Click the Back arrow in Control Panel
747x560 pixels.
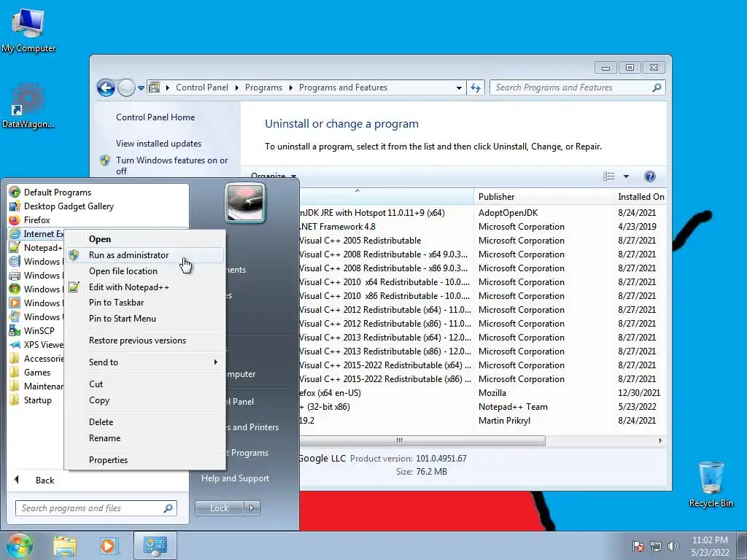point(106,87)
